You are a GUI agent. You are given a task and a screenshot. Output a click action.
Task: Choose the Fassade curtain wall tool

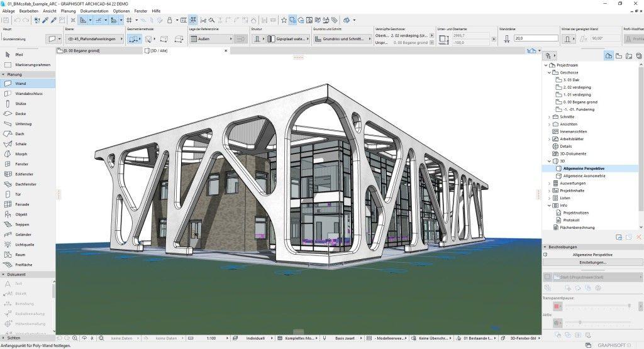pos(28,204)
